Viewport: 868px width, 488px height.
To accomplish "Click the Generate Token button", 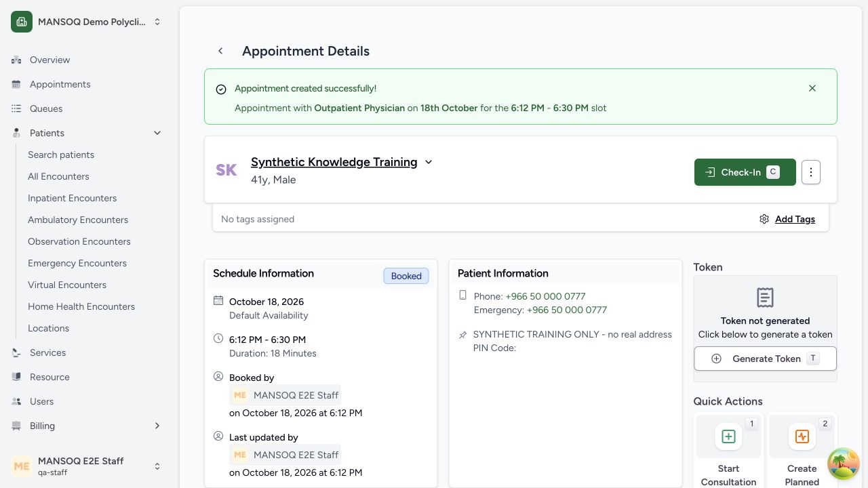I will click(765, 359).
